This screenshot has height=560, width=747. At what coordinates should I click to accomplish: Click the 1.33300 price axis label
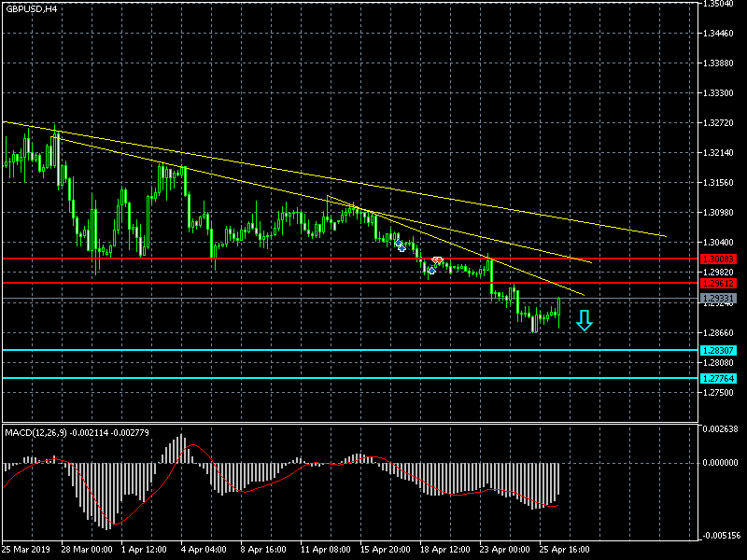[718, 92]
